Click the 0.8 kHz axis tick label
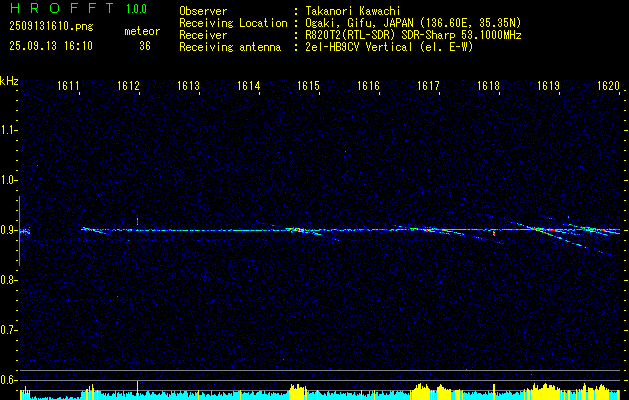The width and height of the screenshot is (629, 400). [8, 280]
